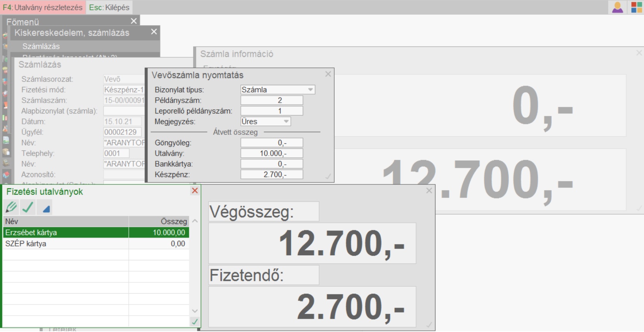644x332 pixels.
Task: Click the green checkmark toolbar icon in Fizetési utalványok
Action: [28, 207]
